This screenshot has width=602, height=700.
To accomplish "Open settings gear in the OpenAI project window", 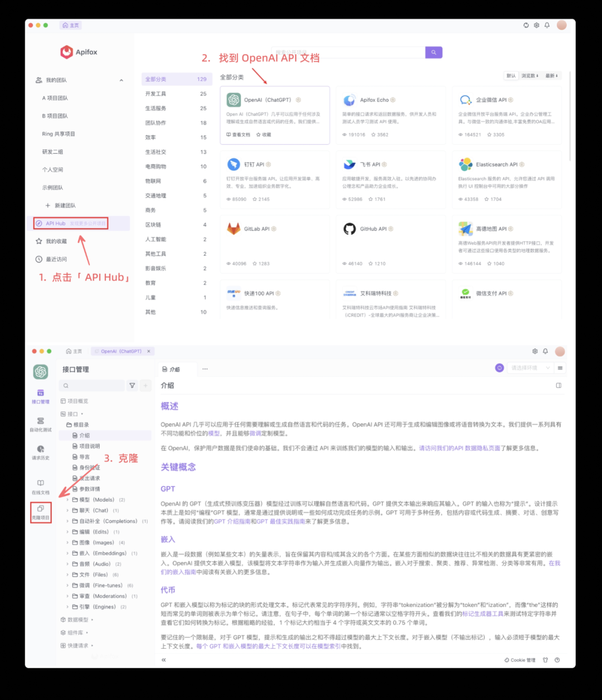I will tap(535, 351).
